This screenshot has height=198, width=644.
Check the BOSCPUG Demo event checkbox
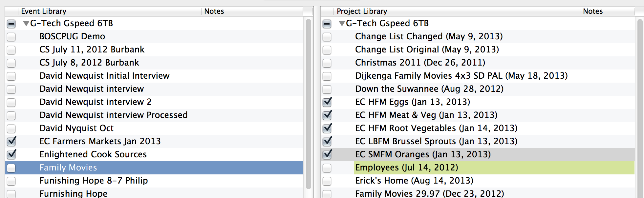(11, 37)
